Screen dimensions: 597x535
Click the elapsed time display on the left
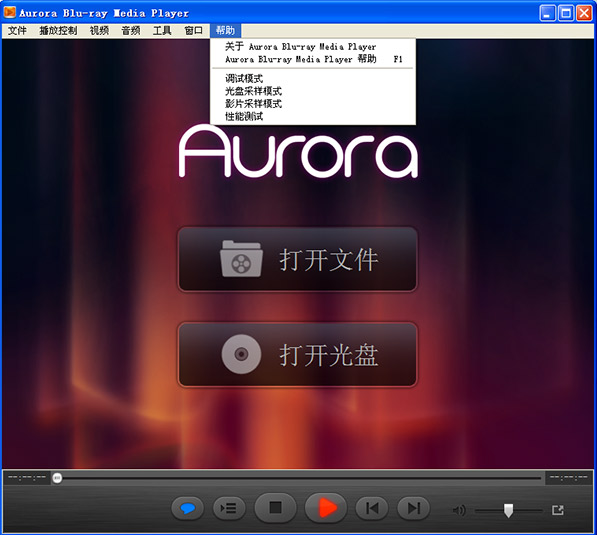pyautogui.click(x=27, y=477)
